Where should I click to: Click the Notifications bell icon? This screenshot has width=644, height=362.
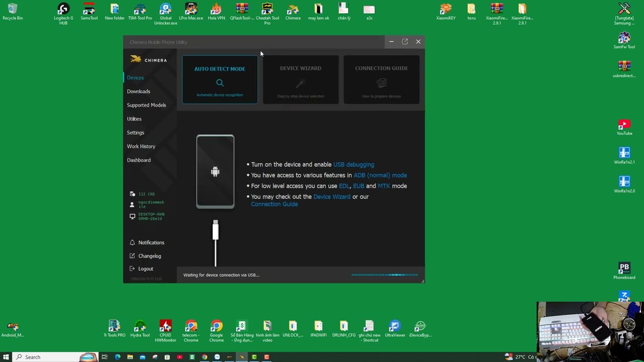(132, 242)
